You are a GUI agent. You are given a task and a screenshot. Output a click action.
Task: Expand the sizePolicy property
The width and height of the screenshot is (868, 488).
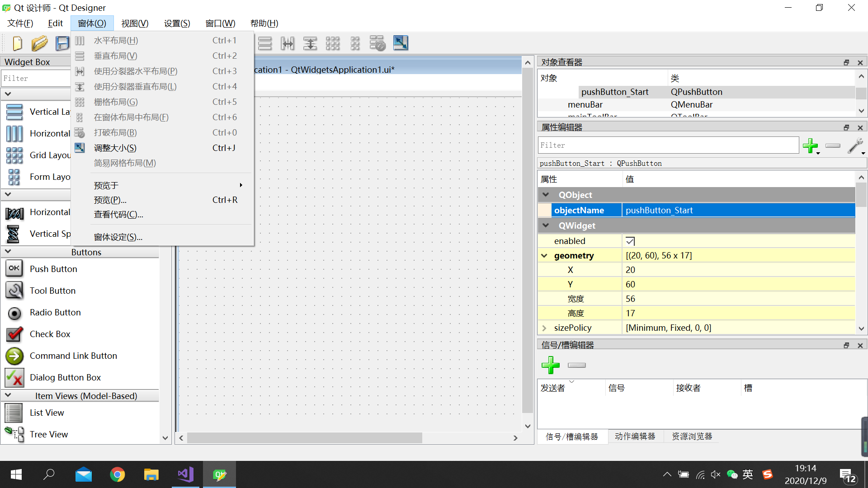(x=544, y=328)
